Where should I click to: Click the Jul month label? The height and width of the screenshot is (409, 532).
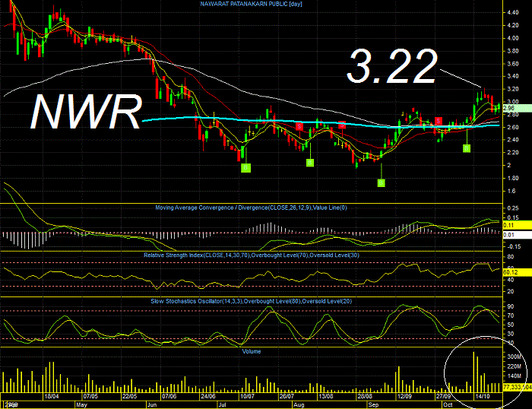(x=222, y=405)
